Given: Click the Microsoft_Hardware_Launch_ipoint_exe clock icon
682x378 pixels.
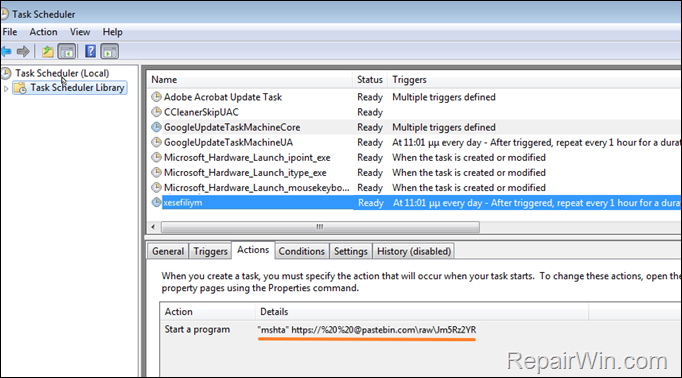Looking at the screenshot, I should point(156,157).
